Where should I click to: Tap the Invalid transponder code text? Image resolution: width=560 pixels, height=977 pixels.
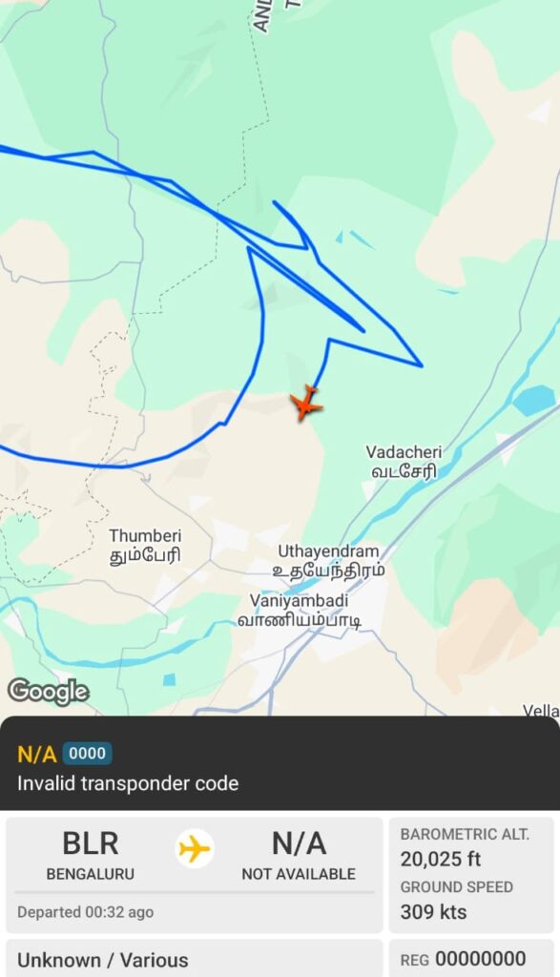tap(128, 783)
